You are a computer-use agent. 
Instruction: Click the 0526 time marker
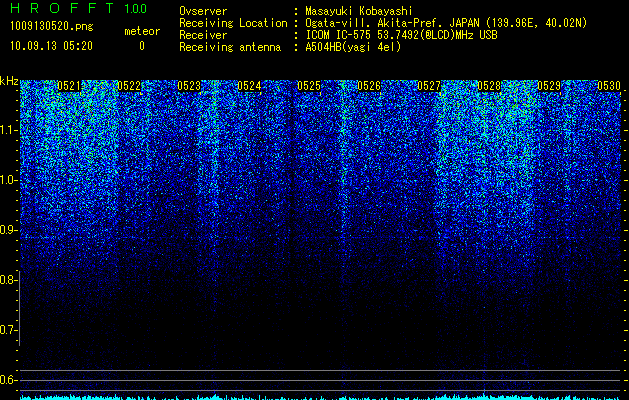point(369,86)
